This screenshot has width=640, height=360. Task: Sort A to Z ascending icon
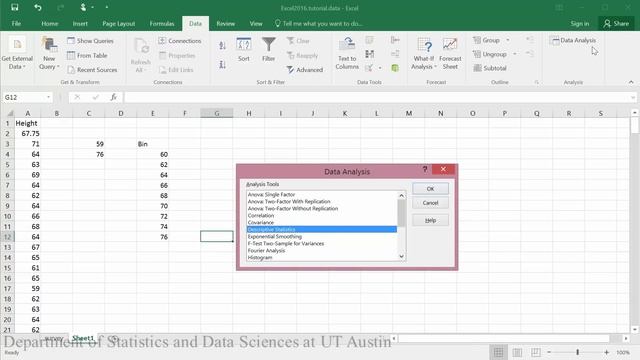click(222, 45)
